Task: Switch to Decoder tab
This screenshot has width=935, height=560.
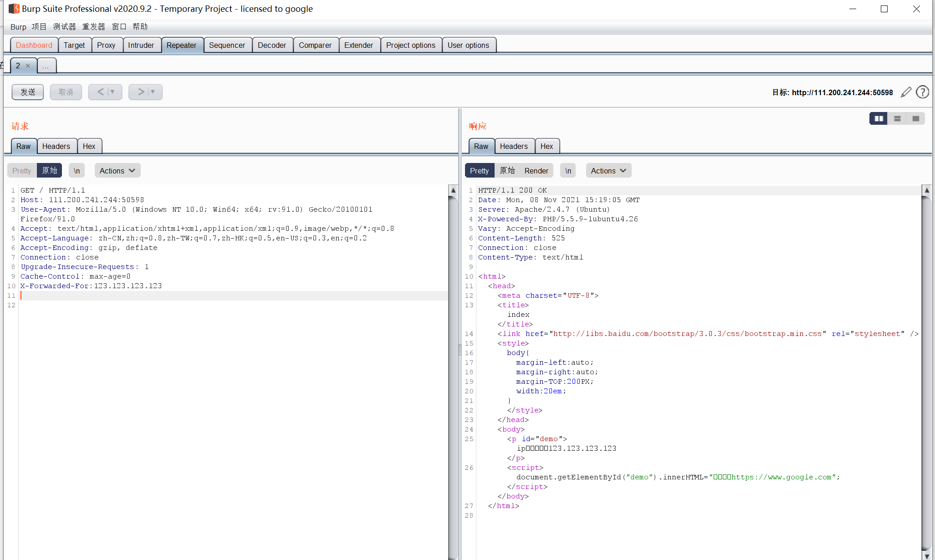Action: (272, 45)
